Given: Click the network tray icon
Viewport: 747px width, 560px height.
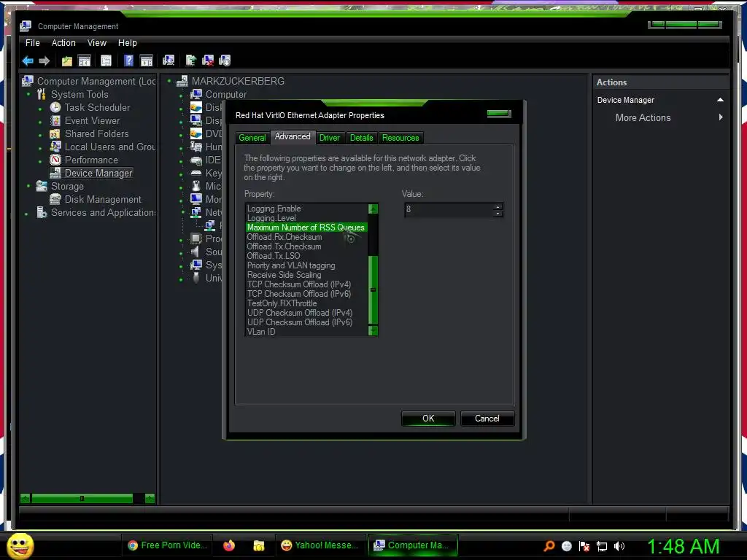Looking at the screenshot, I should (602, 546).
